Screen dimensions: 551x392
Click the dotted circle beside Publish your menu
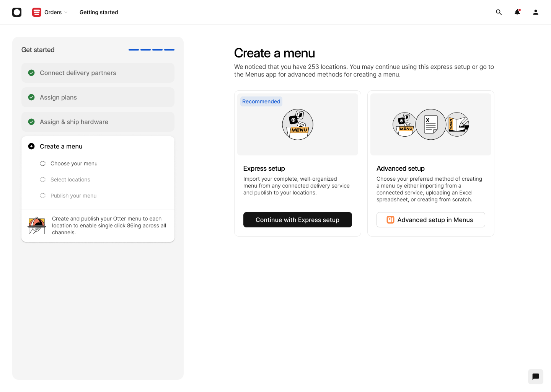tap(43, 196)
